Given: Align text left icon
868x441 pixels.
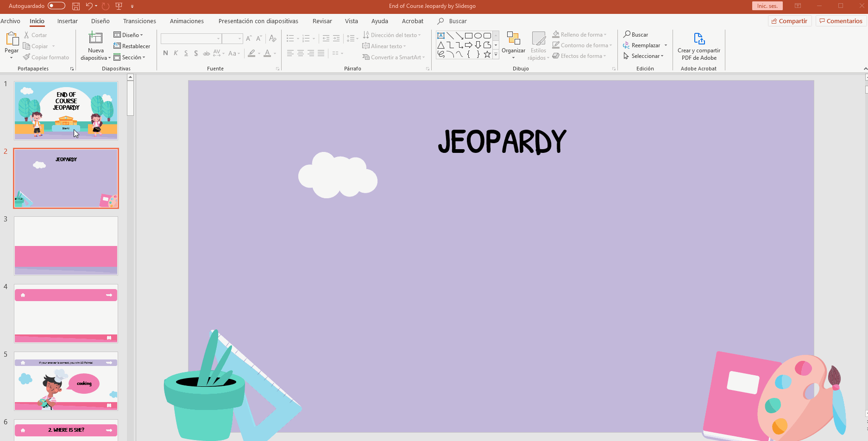Looking at the screenshot, I should (x=290, y=53).
